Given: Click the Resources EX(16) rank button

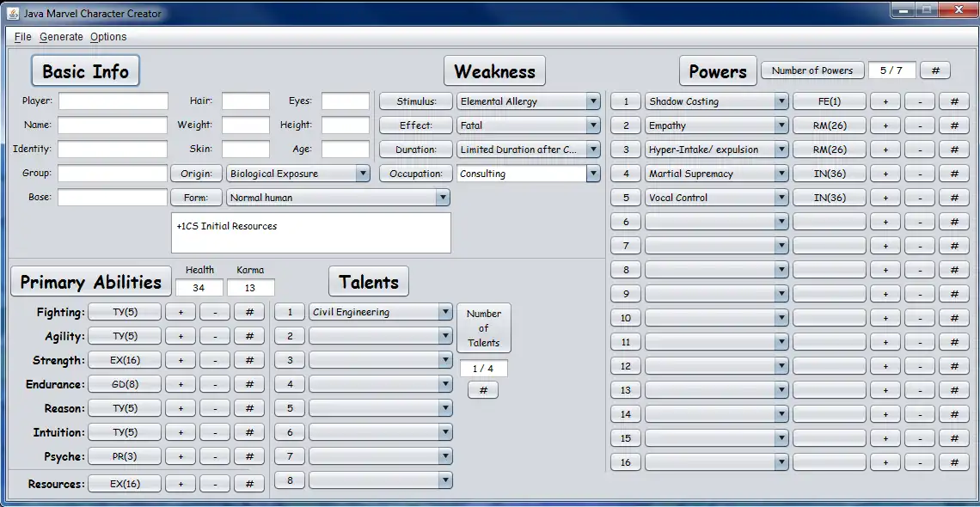Looking at the screenshot, I should coord(125,483).
